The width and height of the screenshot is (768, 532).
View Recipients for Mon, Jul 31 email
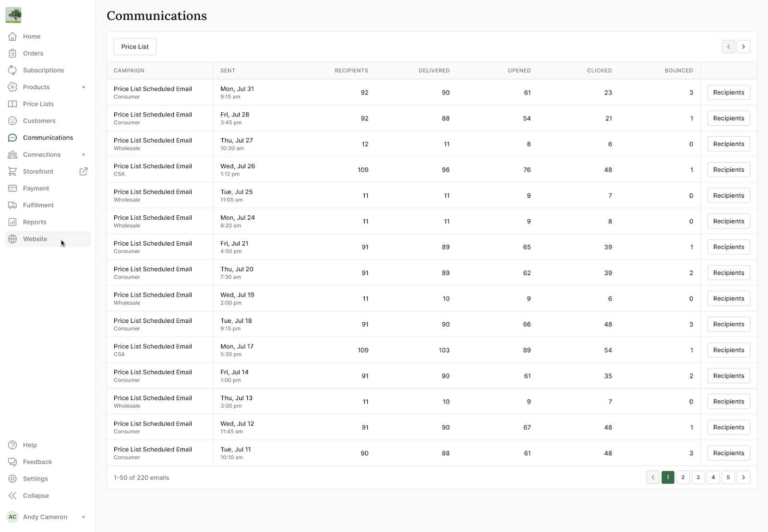click(x=729, y=93)
